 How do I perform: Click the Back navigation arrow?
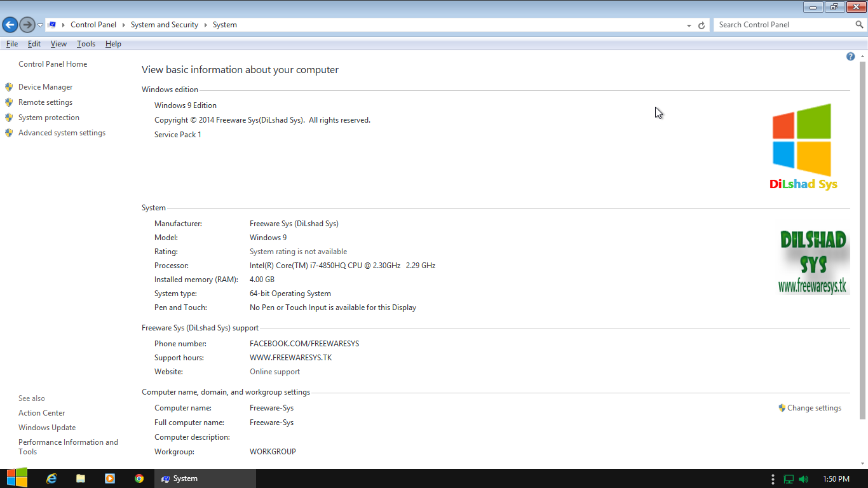[10, 25]
